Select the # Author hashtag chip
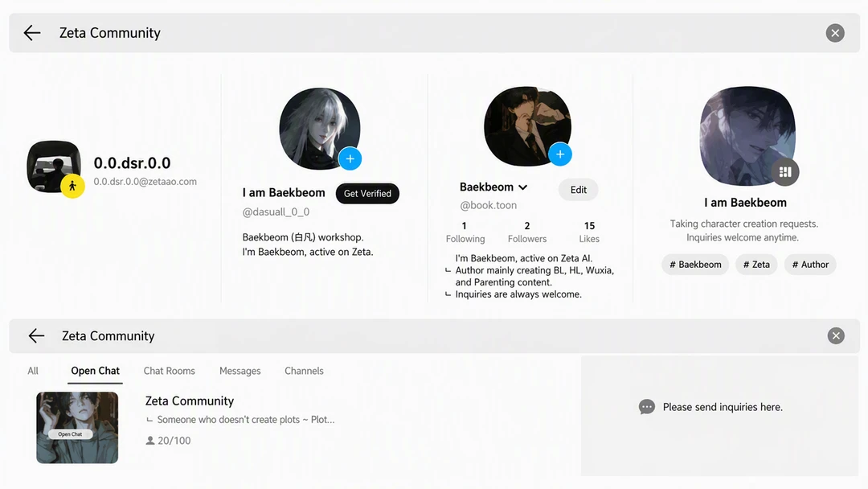868x489 pixels. click(810, 265)
